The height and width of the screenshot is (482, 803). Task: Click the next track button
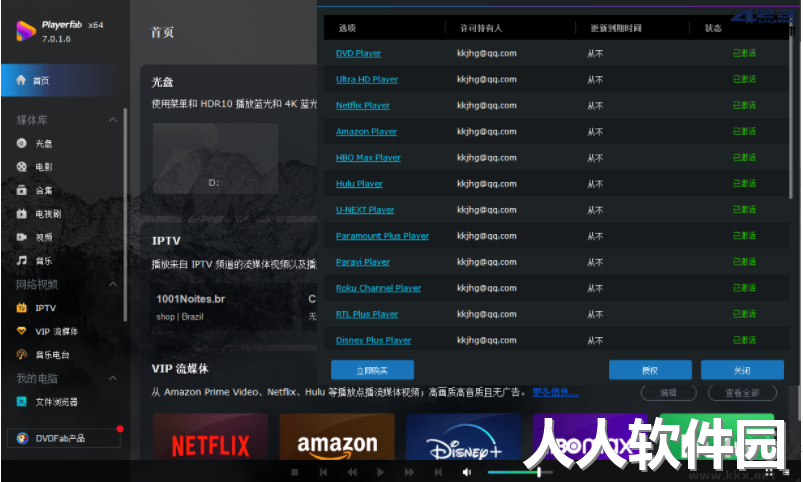click(438, 472)
